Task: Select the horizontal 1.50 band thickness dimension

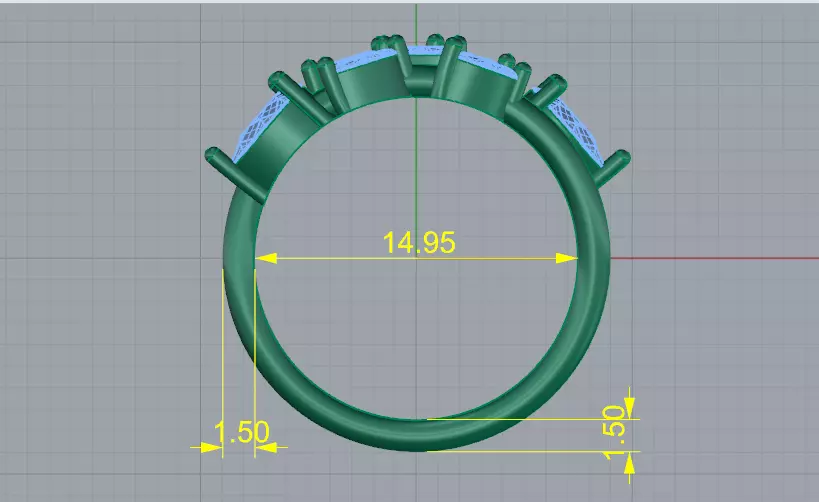Action: [x=242, y=432]
